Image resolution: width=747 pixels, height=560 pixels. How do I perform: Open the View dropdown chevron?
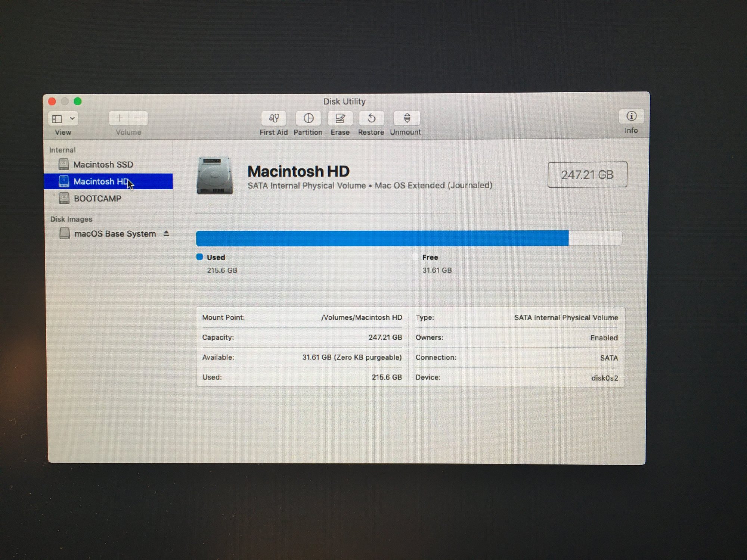point(72,119)
